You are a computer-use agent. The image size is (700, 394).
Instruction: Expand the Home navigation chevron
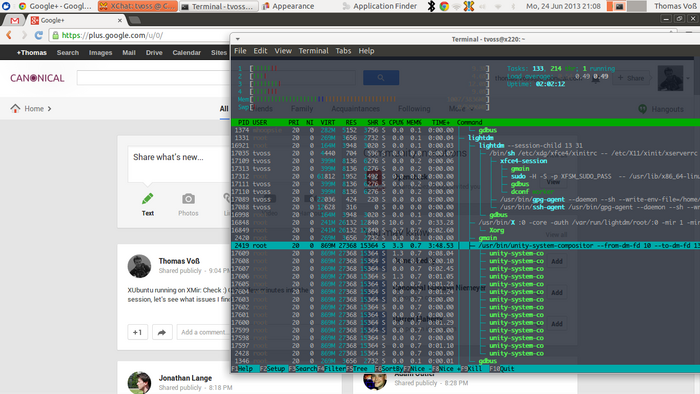click(x=49, y=109)
